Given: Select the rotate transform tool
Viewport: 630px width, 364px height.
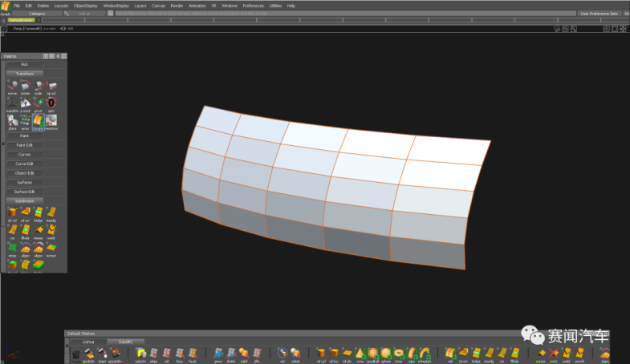Looking at the screenshot, I should click(25, 86).
